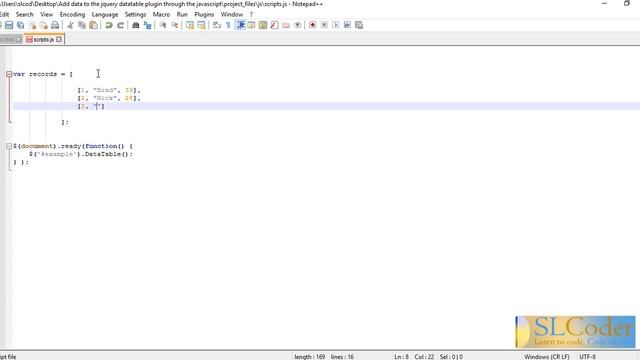Collapse the var records fold block
This screenshot has height=360, width=640.
coord(9,74)
